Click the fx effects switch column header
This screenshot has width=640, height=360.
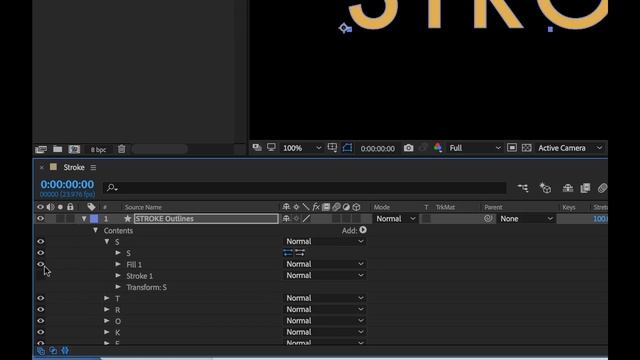coord(316,207)
